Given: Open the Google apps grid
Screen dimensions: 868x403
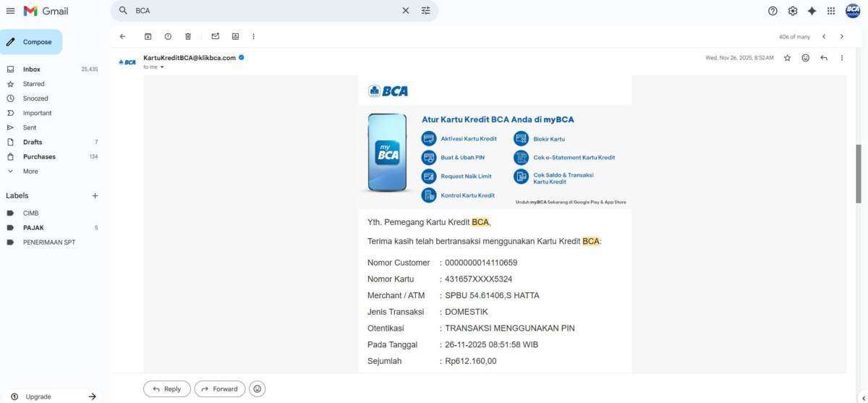Looking at the screenshot, I should (831, 11).
